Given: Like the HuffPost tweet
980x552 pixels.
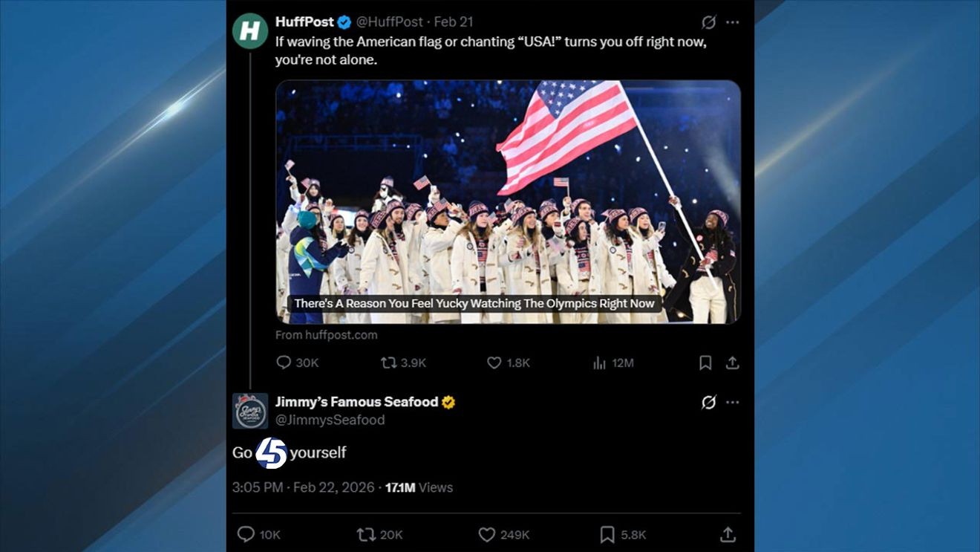Looking at the screenshot, I should point(494,363).
